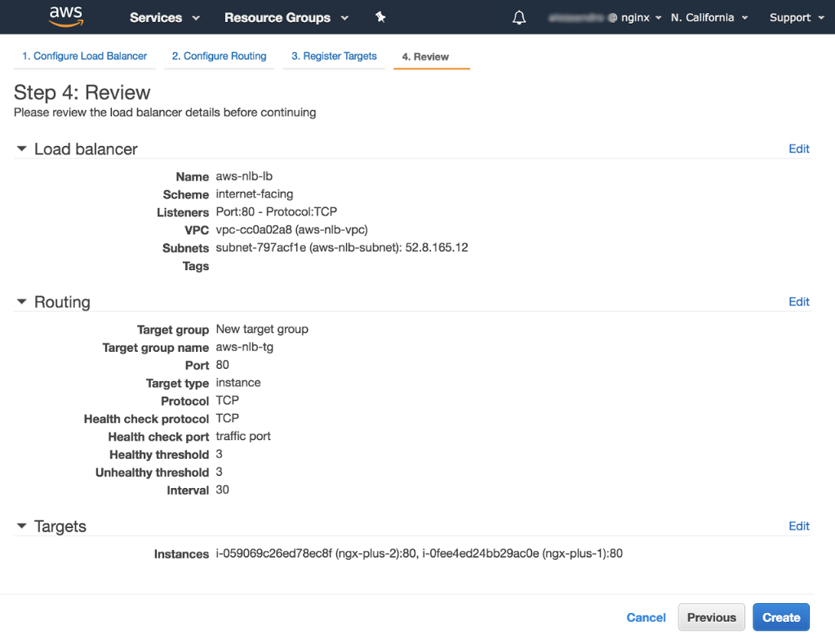
Task: Collapse the Targets section
Action: click(x=22, y=526)
